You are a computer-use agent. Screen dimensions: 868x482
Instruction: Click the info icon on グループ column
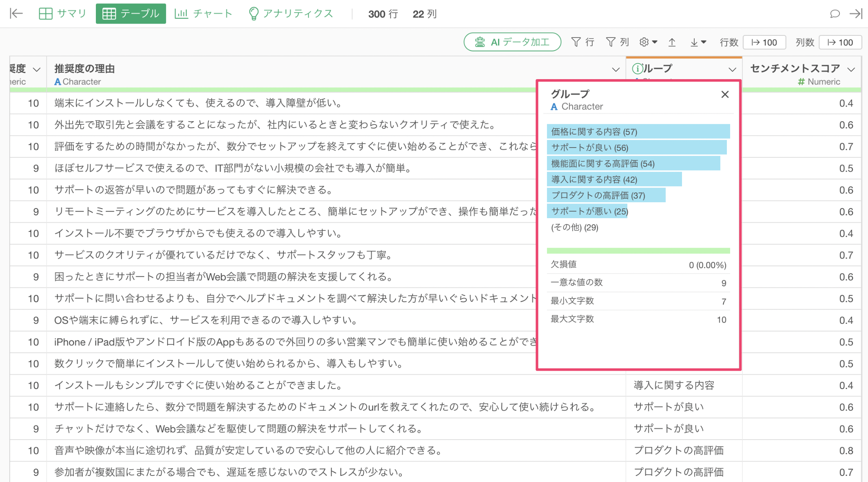tap(637, 69)
